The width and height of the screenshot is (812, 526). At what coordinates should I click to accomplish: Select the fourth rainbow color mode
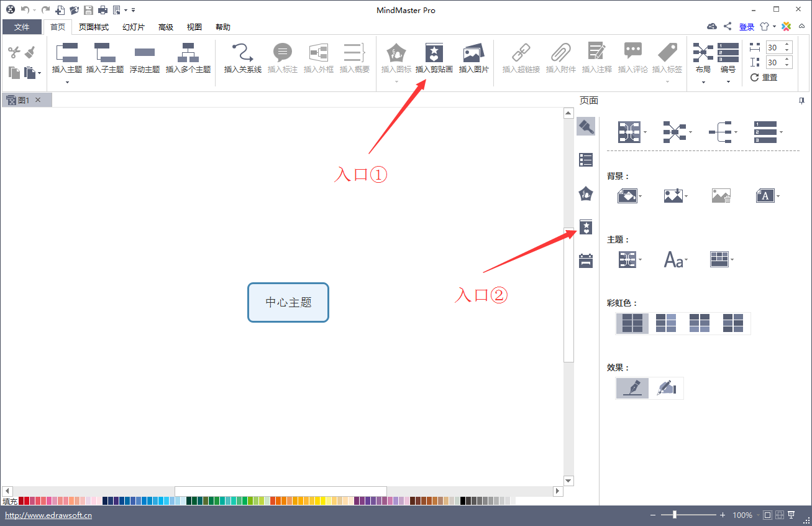coord(733,323)
